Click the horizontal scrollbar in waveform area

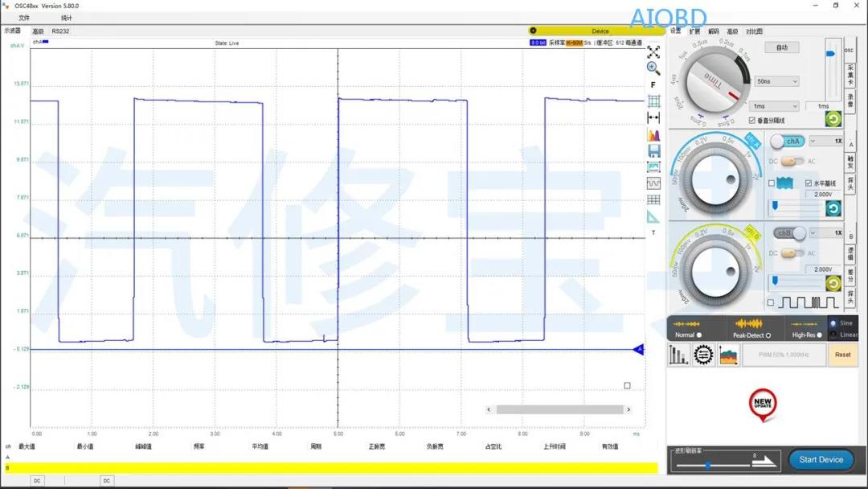click(x=559, y=410)
